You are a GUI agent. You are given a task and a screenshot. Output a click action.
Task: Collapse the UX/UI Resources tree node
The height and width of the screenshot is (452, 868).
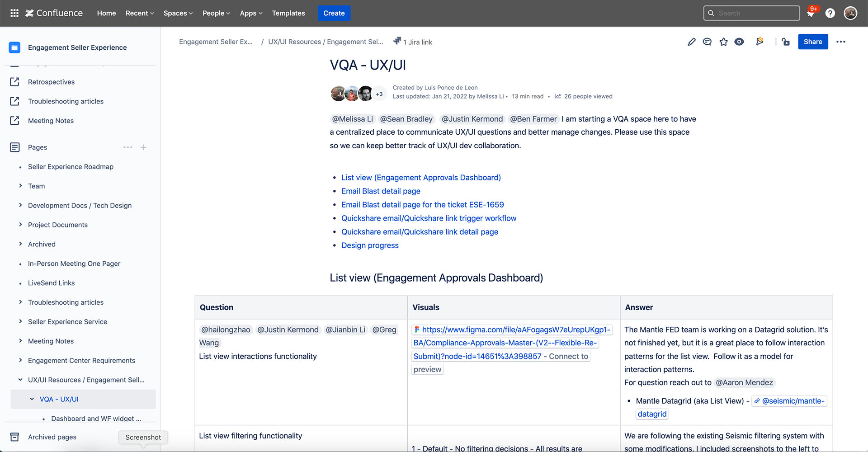coord(20,380)
